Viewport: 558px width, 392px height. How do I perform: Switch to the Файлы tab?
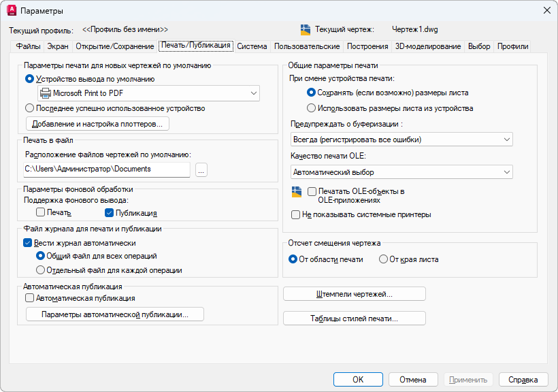pyautogui.click(x=29, y=46)
